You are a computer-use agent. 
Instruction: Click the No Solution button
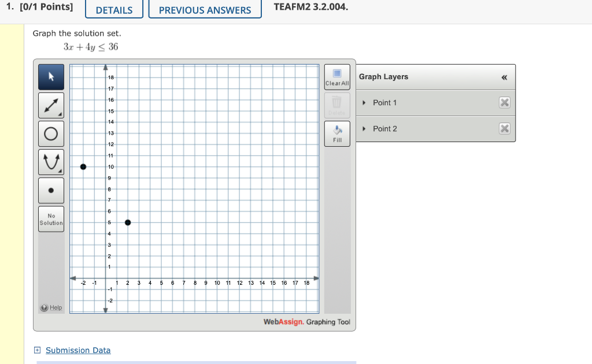coord(51,218)
